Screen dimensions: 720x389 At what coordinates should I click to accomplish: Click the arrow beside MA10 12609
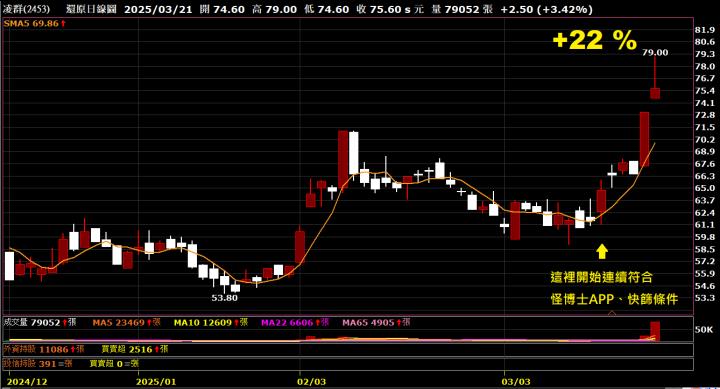[x=236, y=323]
